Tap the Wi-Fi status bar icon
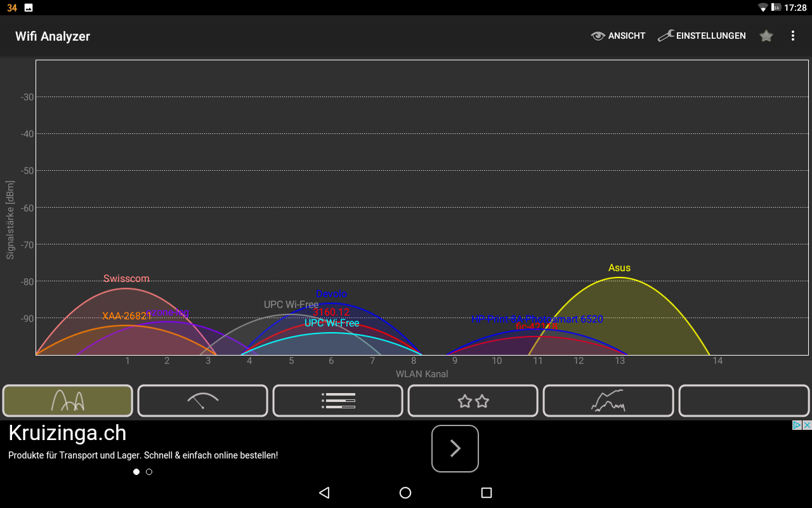Screen dimensions: 812x508 pyautogui.click(x=763, y=8)
